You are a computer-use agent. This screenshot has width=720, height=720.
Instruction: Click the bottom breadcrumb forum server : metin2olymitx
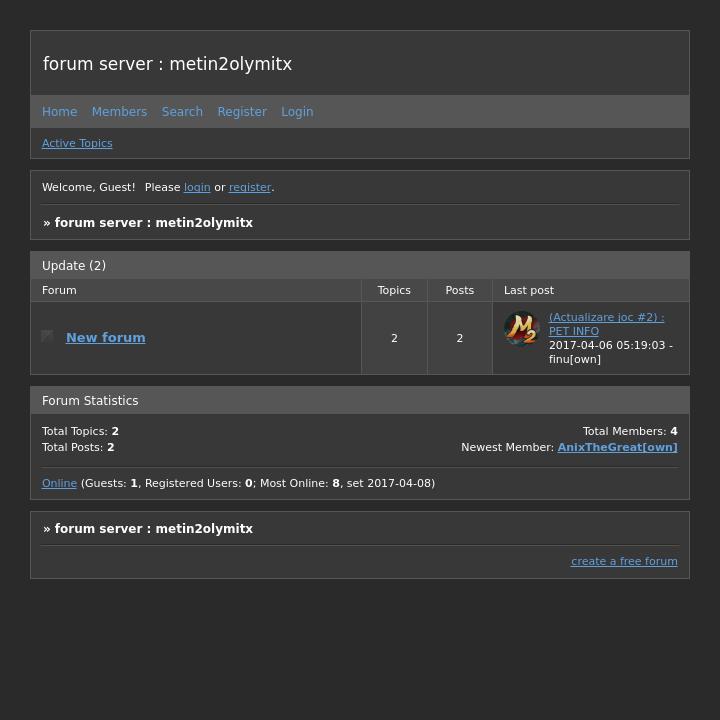pos(153,529)
